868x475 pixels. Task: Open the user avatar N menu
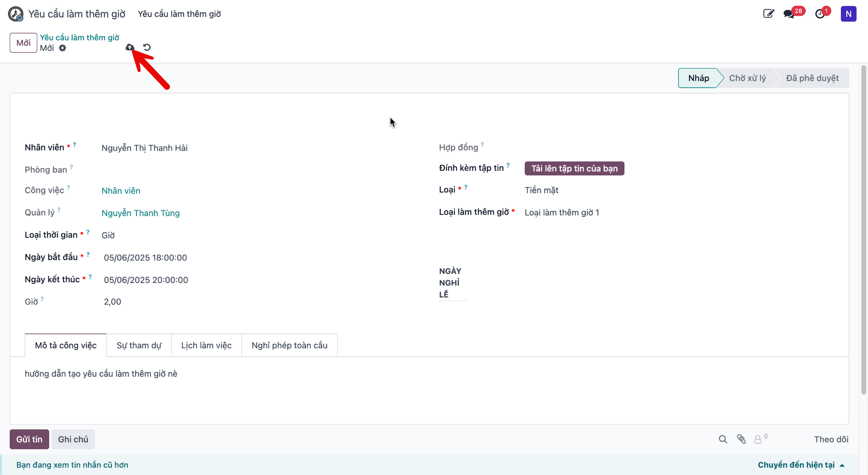(x=849, y=14)
